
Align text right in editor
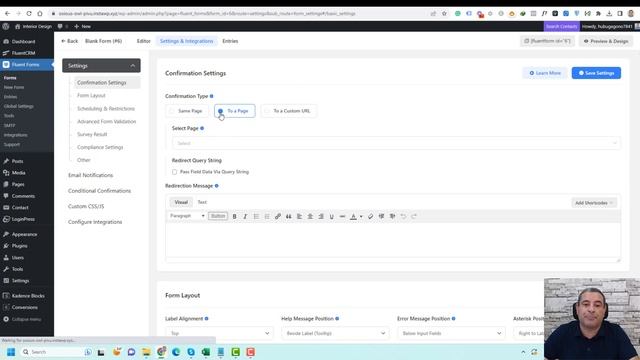[321, 216]
